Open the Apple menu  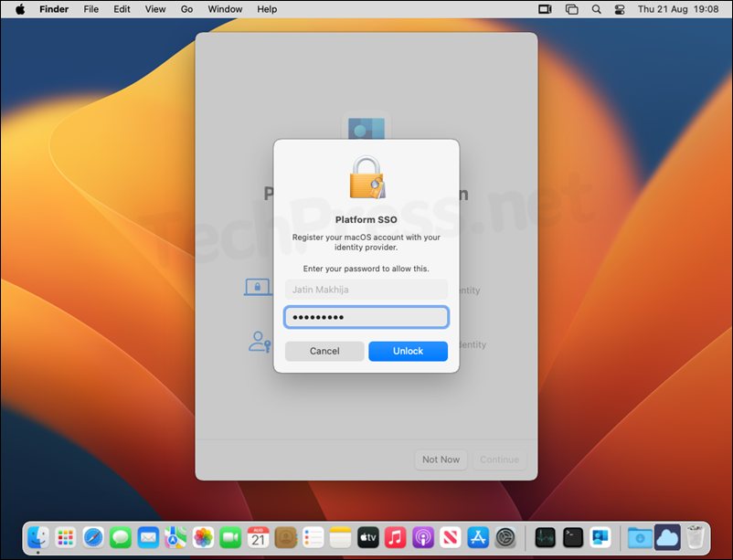(20, 9)
